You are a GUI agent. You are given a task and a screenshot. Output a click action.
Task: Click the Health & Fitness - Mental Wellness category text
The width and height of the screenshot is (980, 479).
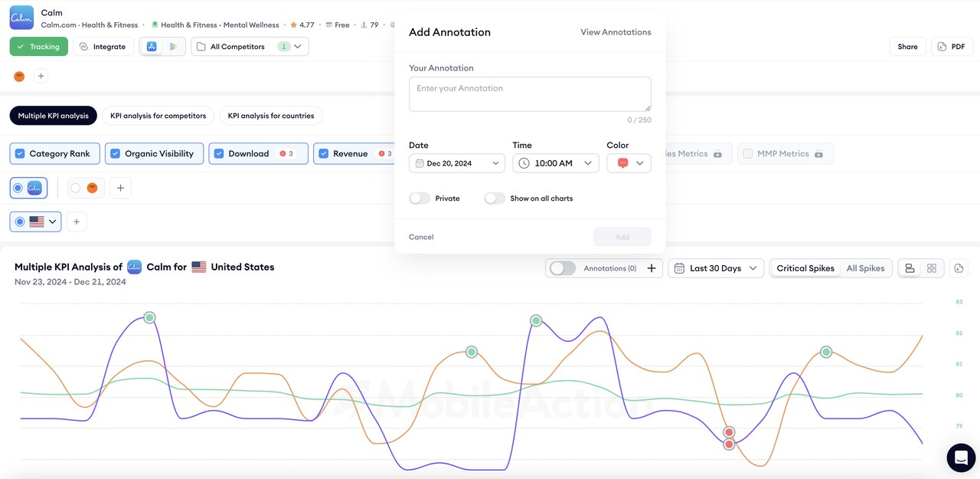point(220,25)
